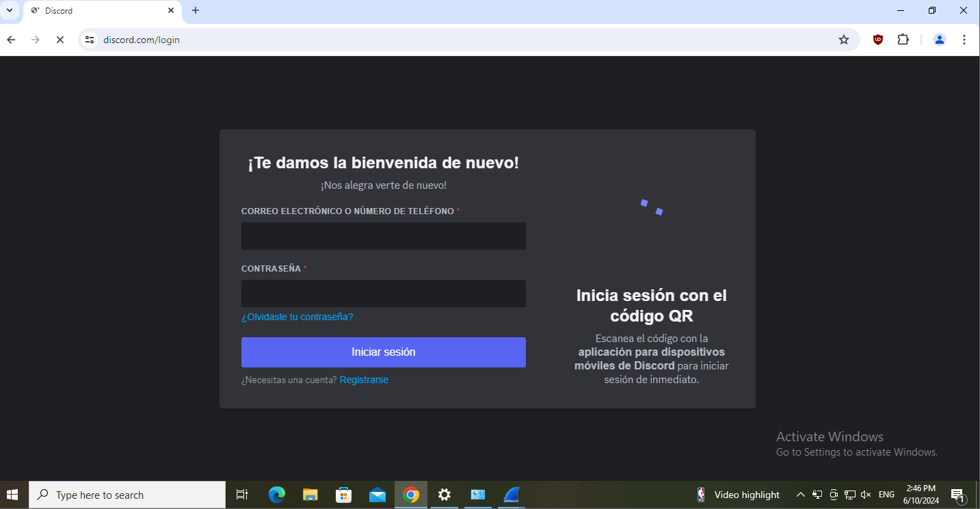
Task: Open Task View in the taskbar
Action: [x=242, y=495]
